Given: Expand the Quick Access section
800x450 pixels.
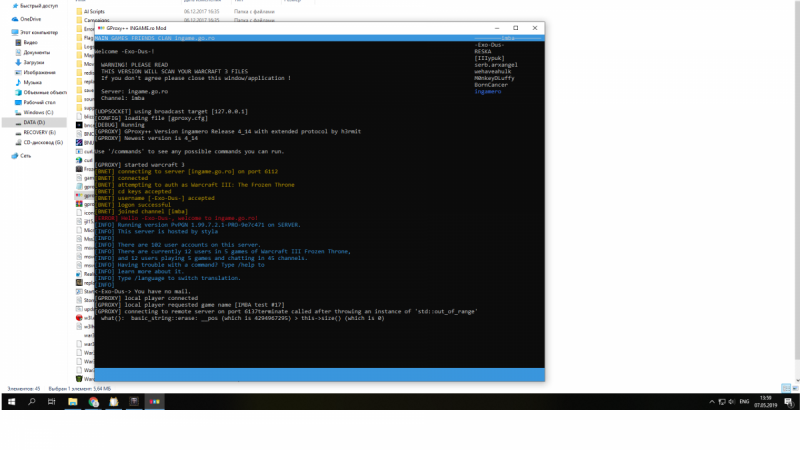Looking at the screenshot, I should click(4, 4).
